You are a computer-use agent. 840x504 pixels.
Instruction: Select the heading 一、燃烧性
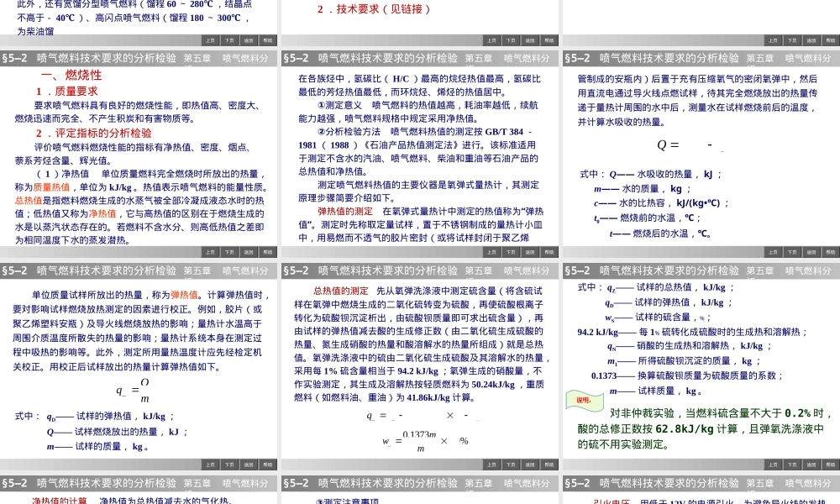pos(71,75)
